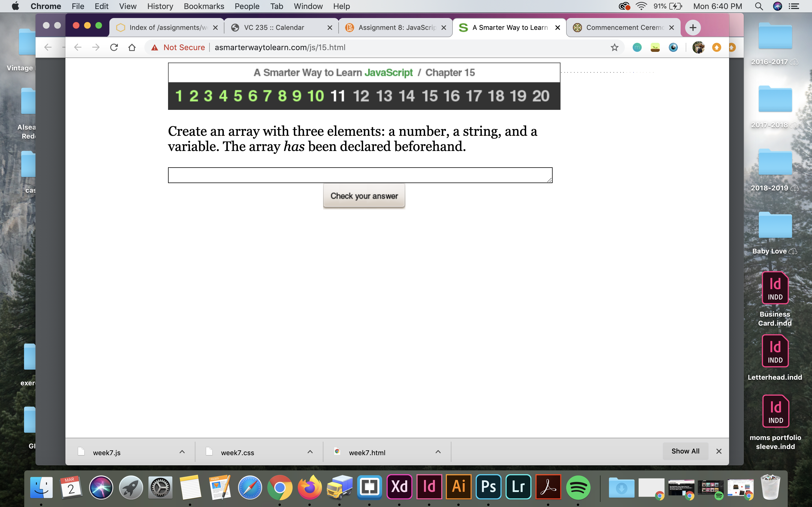Bookmark this page with the star
This screenshot has height=507, width=812.
click(x=614, y=47)
